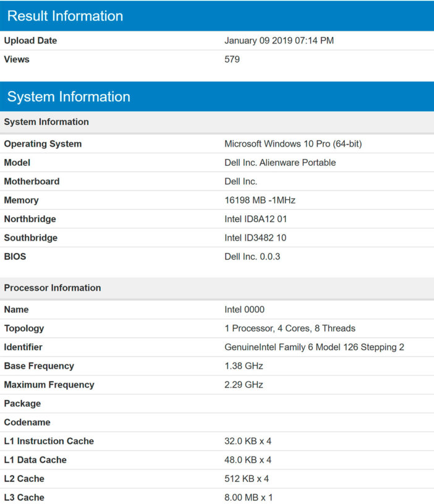Select '8.00 MB x 1' L3 value
Screen dimensions: 434x504
click(249, 497)
